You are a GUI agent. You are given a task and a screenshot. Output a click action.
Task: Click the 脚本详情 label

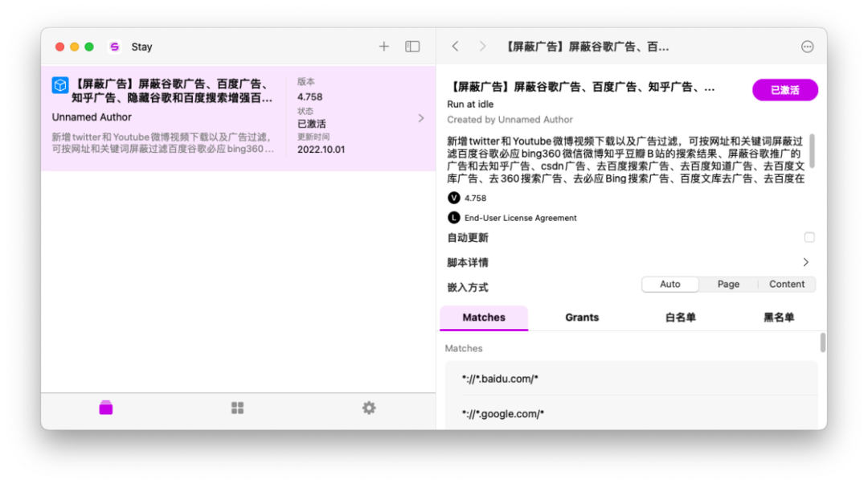[x=468, y=262]
